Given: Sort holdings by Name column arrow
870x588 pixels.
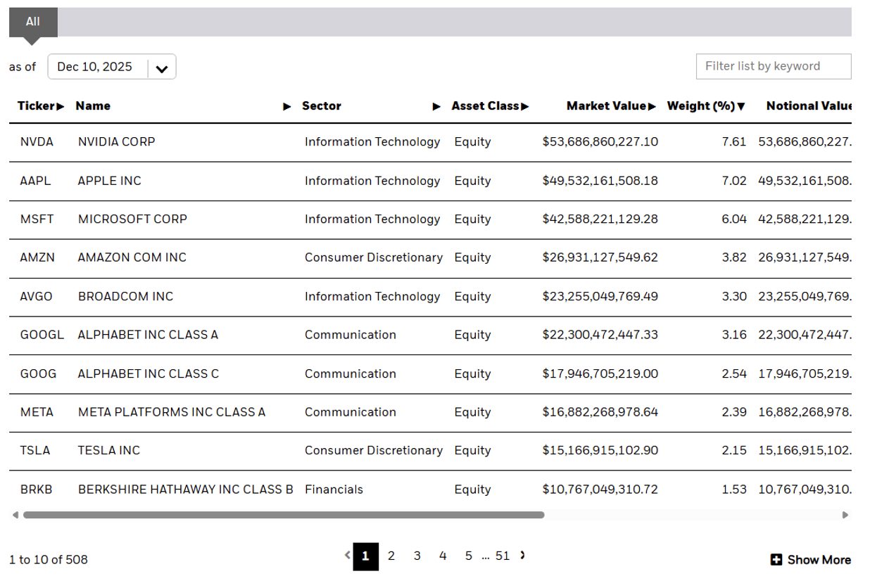Looking at the screenshot, I should (286, 107).
